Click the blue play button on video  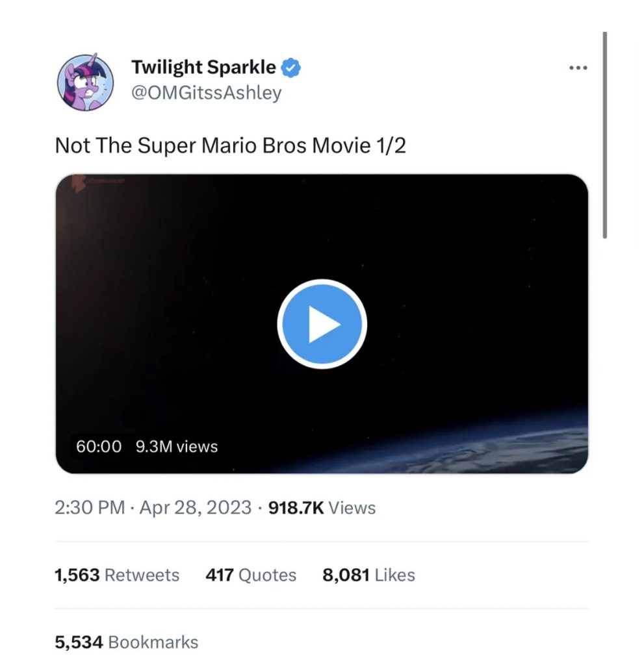click(322, 324)
